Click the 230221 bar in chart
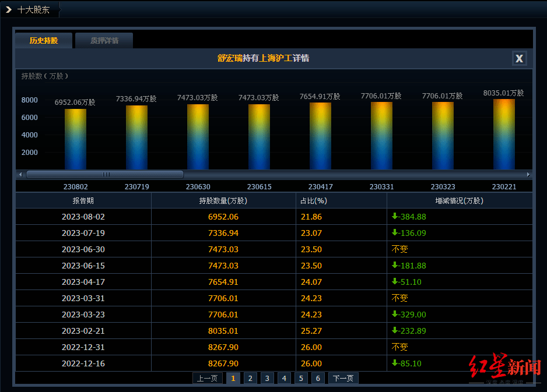The width and height of the screenshot is (547, 392). point(504,135)
